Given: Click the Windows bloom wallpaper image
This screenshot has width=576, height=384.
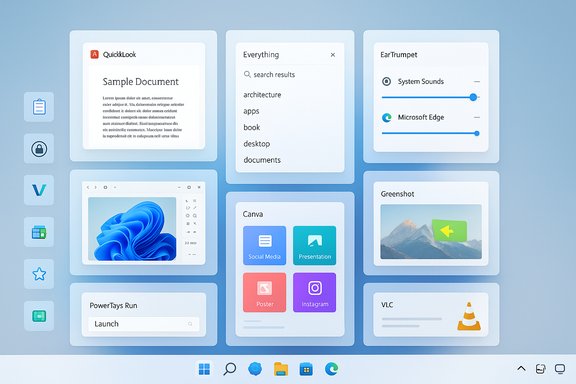Looking at the screenshot, I should 132,229.
